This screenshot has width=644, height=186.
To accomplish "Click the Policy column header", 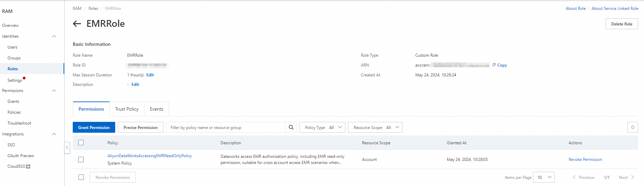I will (x=113, y=143).
